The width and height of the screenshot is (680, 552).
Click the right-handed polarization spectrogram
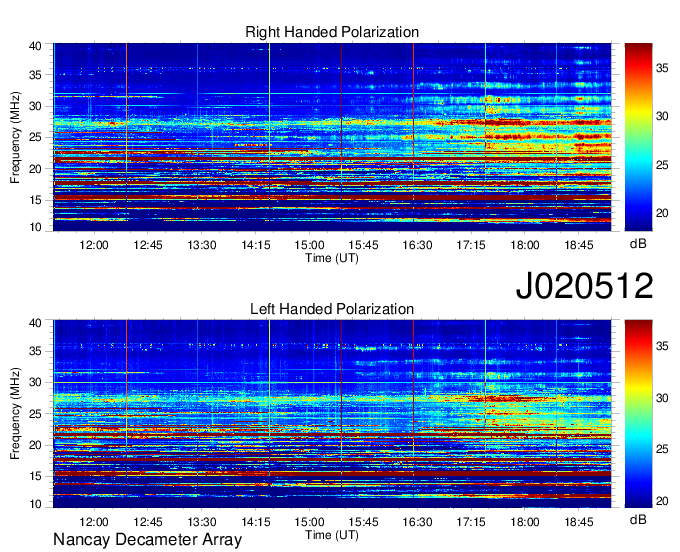pos(332,137)
